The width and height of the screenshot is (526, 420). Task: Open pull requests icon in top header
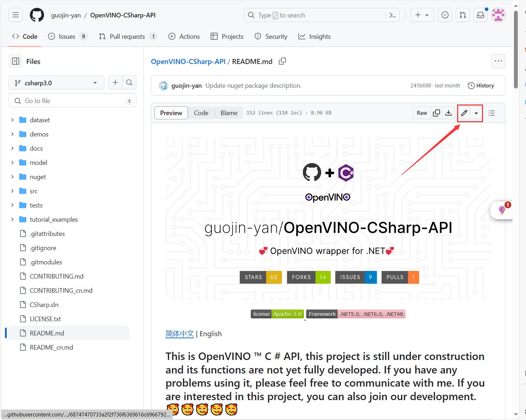pyautogui.click(x=463, y=15)
